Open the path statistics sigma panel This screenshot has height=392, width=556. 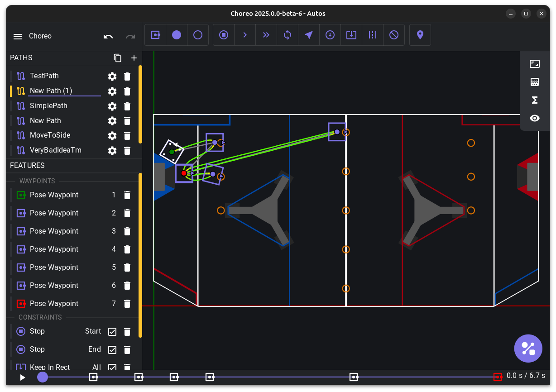tap(534, 100)
